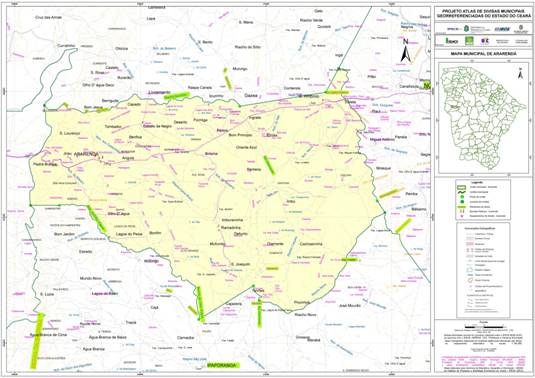Click the green highlighted Livramento label
Screen dimensions: 535x378
(x=159, y=92)
